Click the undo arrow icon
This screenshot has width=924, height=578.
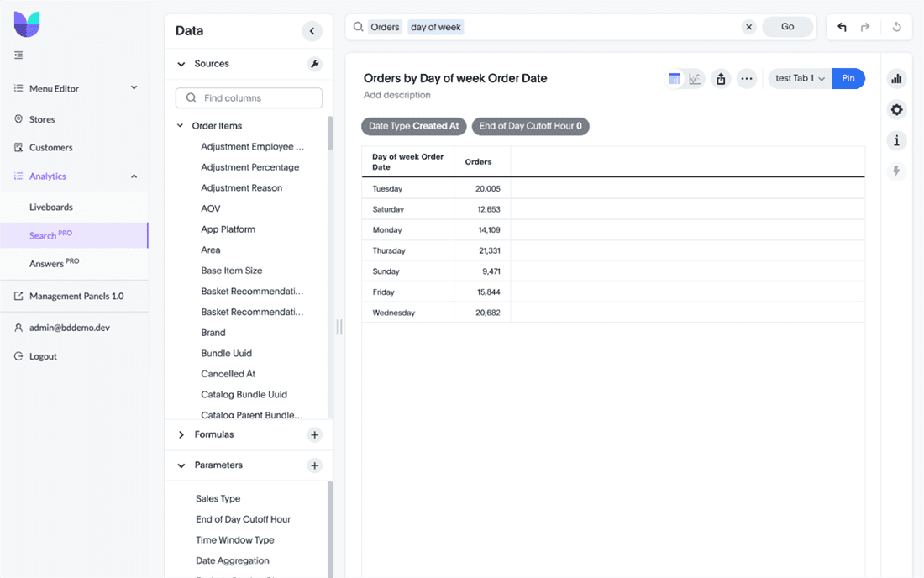(842, 27)
